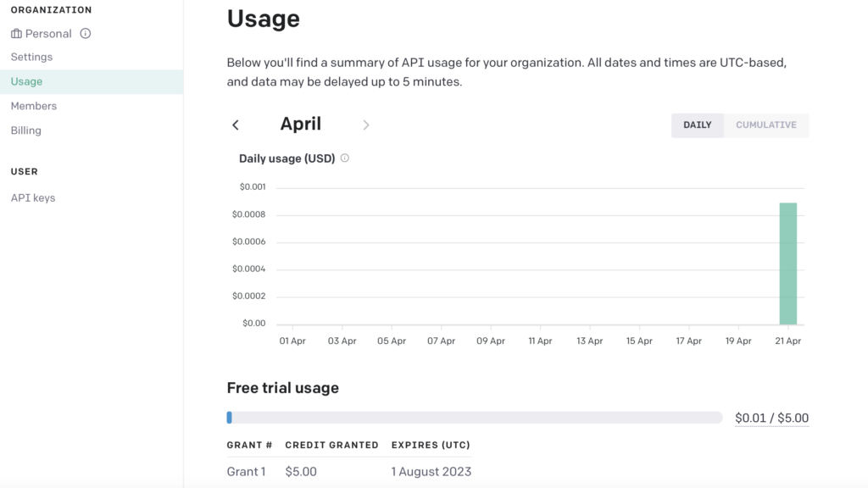Click the free trial usage progress bar
868x488 pixels.
click(x=474, y=418)
